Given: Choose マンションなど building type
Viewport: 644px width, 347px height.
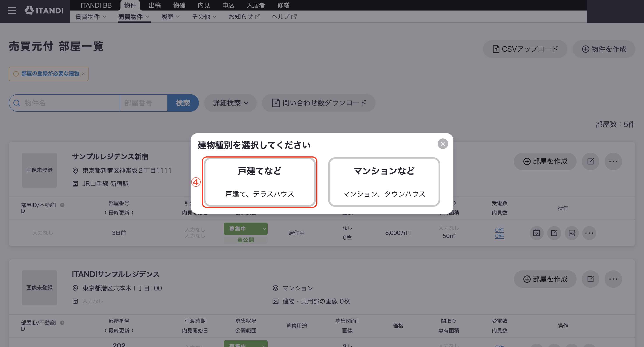Looking at the screenshot, I should (x=384, y=182).
